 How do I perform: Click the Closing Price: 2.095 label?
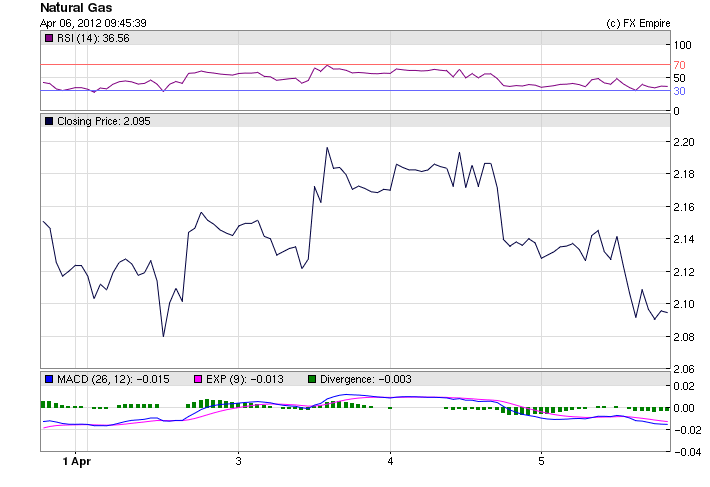(104, 121)
